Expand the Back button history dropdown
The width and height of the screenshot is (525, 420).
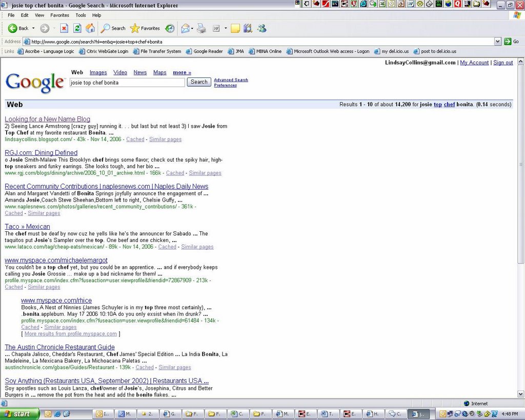[x=33, y=29]
